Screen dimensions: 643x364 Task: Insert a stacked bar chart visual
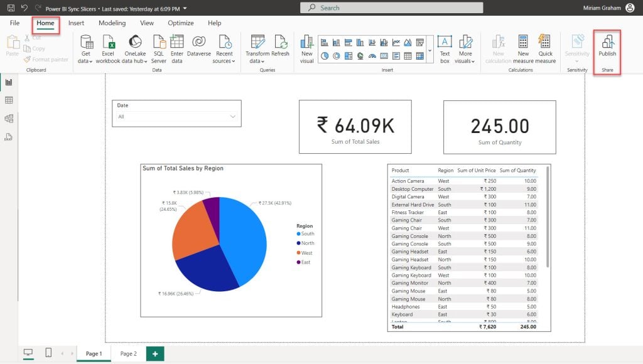point(325,43)
